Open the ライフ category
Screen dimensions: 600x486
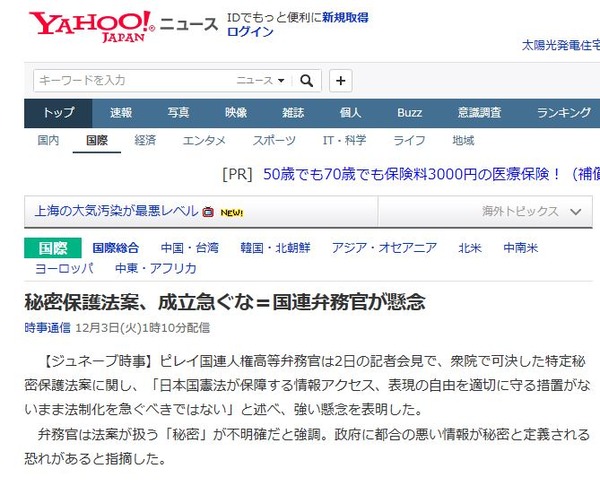pos(409,140)
